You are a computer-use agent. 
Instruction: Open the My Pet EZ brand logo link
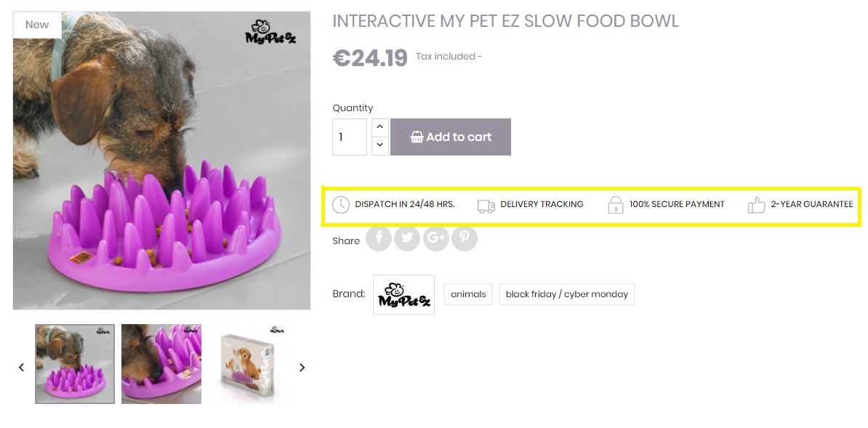click(403, 294)
